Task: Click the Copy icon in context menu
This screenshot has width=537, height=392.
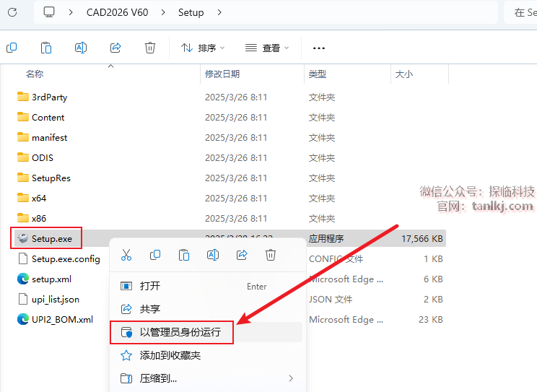Action: point(155,255)
